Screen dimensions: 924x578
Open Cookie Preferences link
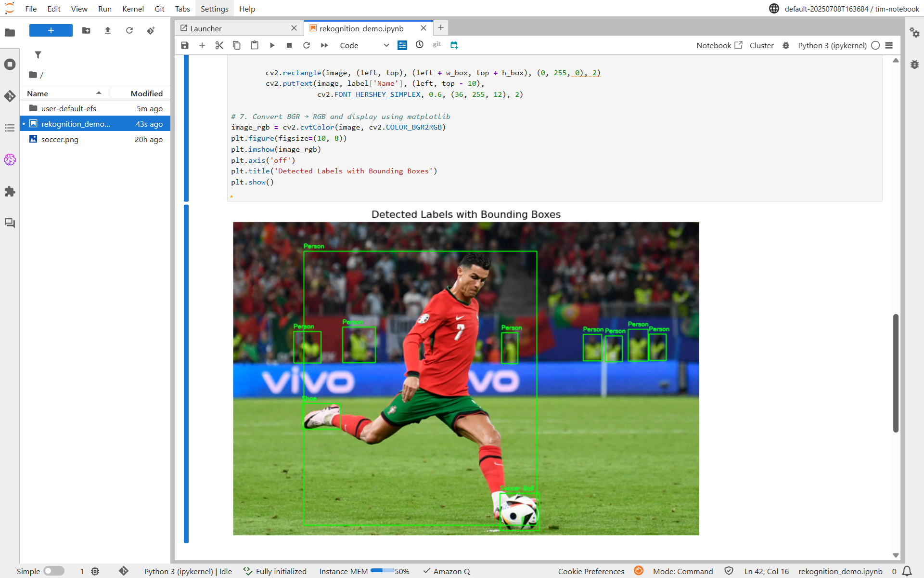591,571
